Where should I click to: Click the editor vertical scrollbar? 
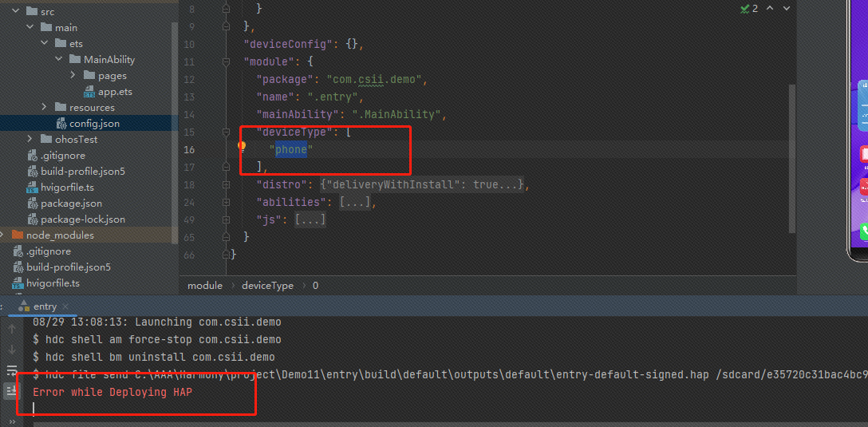tap(791, 160)
